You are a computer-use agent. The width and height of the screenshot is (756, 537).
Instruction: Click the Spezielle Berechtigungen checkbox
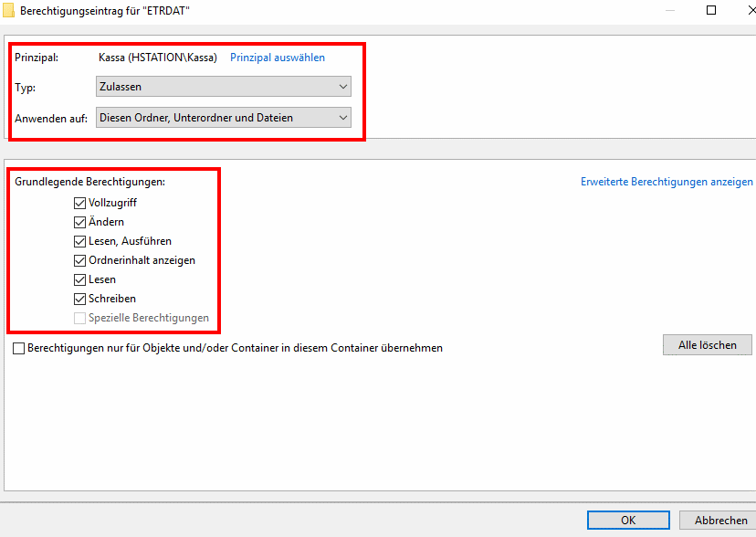pyautogui.click(x=80, y=318)
